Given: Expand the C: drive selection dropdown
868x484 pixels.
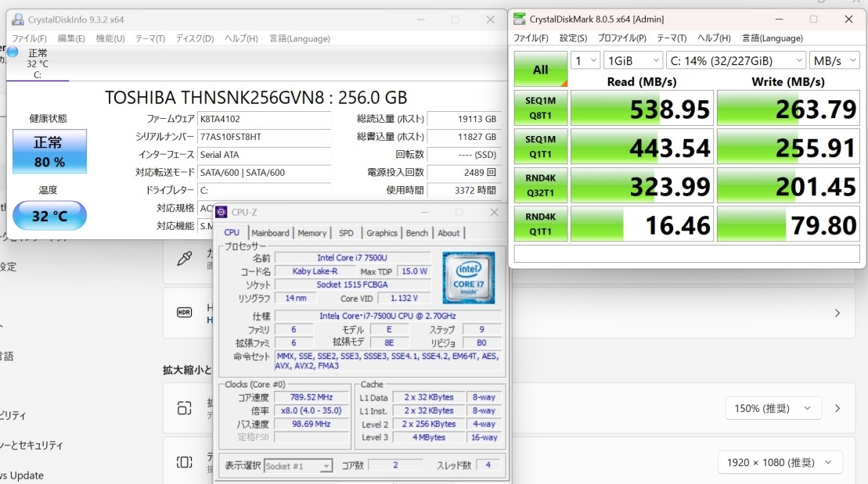Looking at the screenshot, I should (735, 60).
